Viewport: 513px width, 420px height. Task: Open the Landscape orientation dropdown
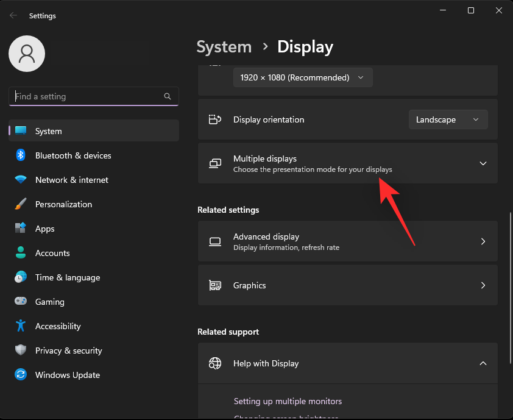(448, 119)
